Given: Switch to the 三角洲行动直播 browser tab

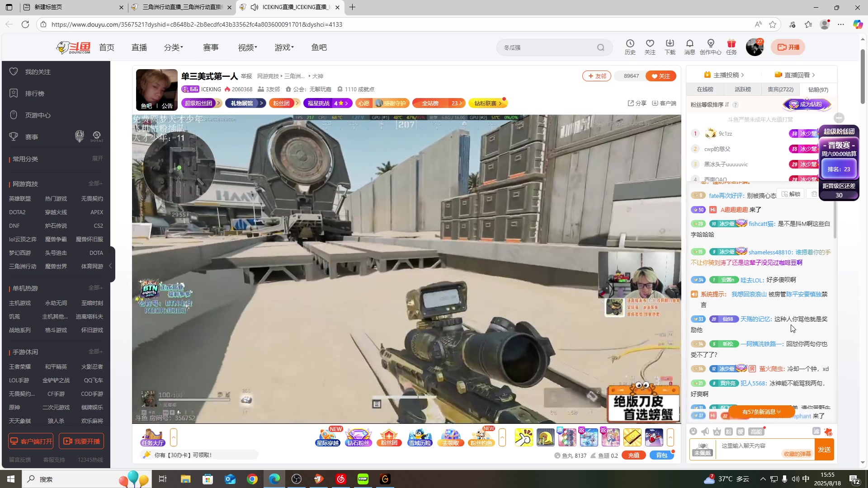Looking at the screenshot, I should point(181,7).
